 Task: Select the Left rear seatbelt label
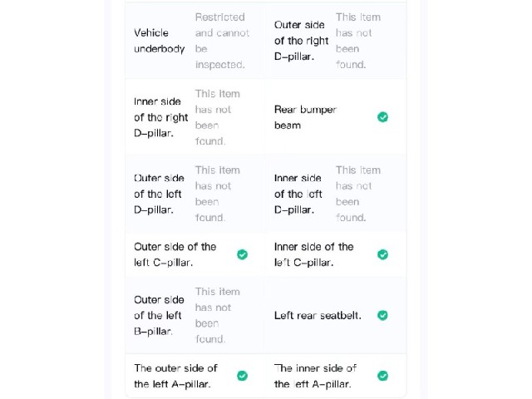tap(318, 316)
